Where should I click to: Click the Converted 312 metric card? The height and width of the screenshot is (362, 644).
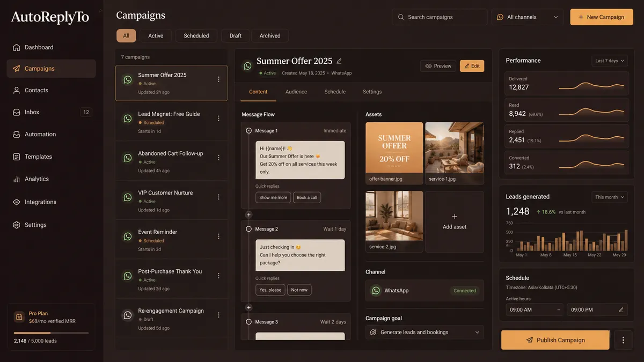(568, 162)
